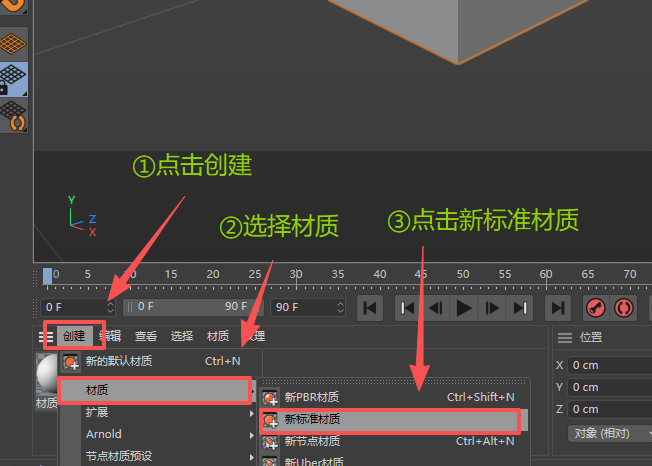This screenshot has width=652, height=466.
Task: Expand the 节点材质预设 submenu
Action: (158, 456)
